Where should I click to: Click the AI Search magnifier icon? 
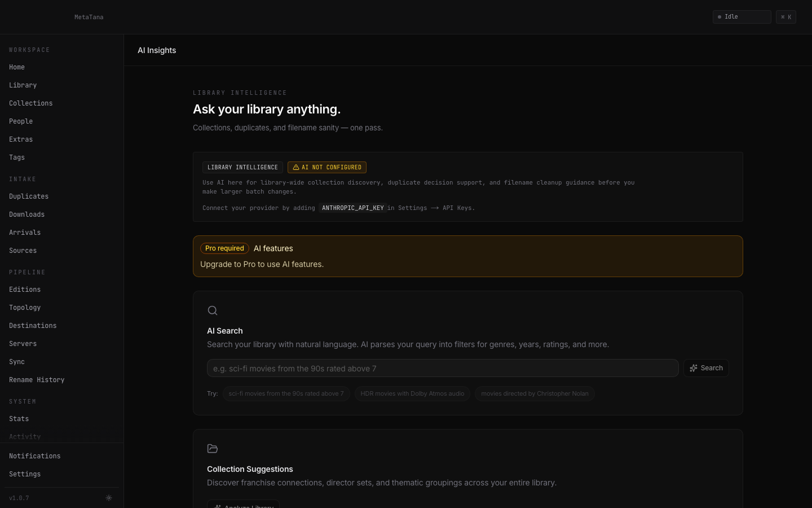[x=213, y=310]
